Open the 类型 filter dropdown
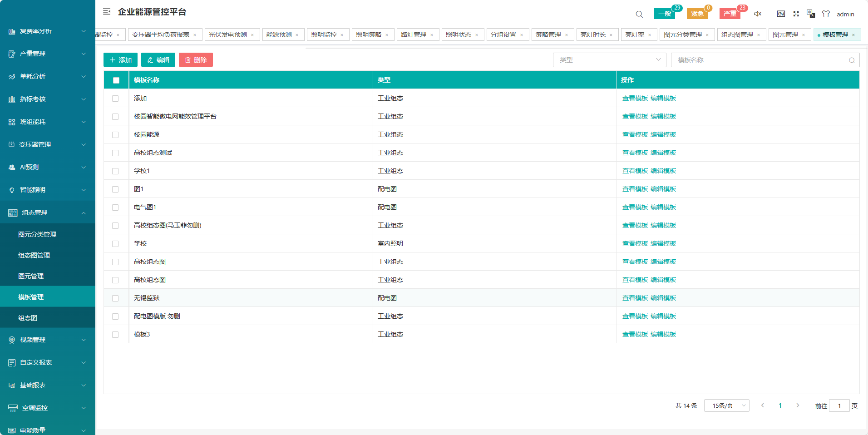This screenshot has width=868, height=435. tap(609, 60)
